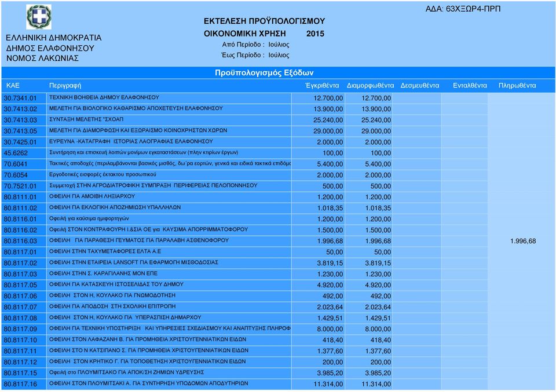Click the Περιγραφή column header
556x392 pixels.
[65, 86]
